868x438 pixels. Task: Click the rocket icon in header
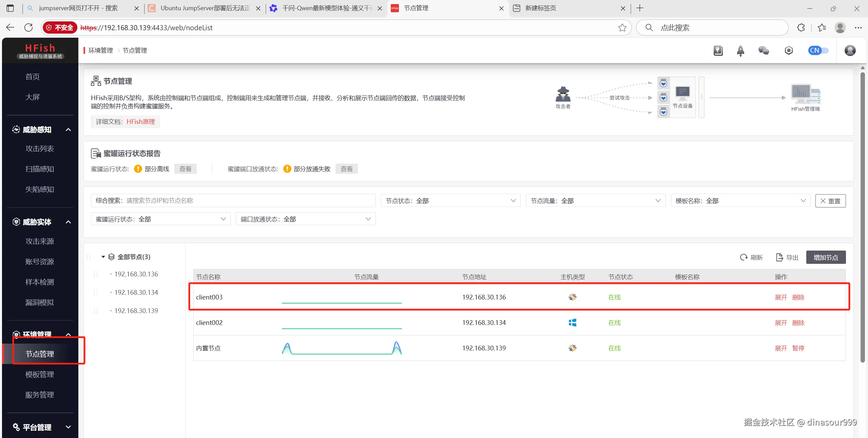(740, 51)
